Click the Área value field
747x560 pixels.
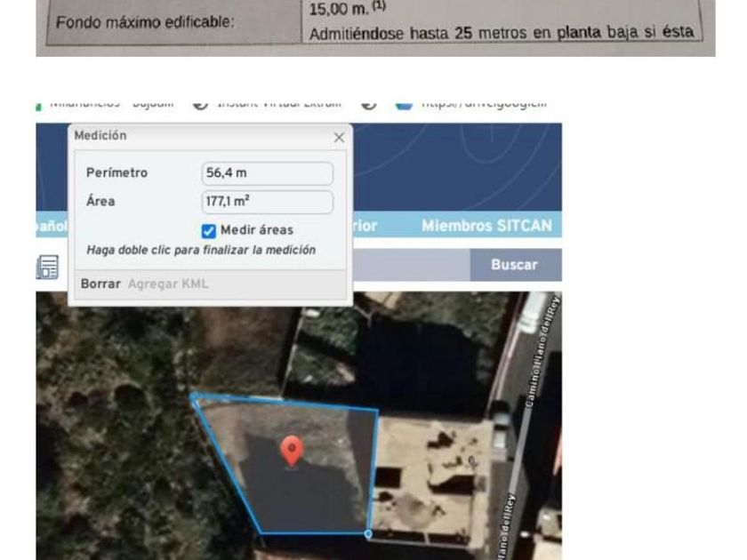268,202
